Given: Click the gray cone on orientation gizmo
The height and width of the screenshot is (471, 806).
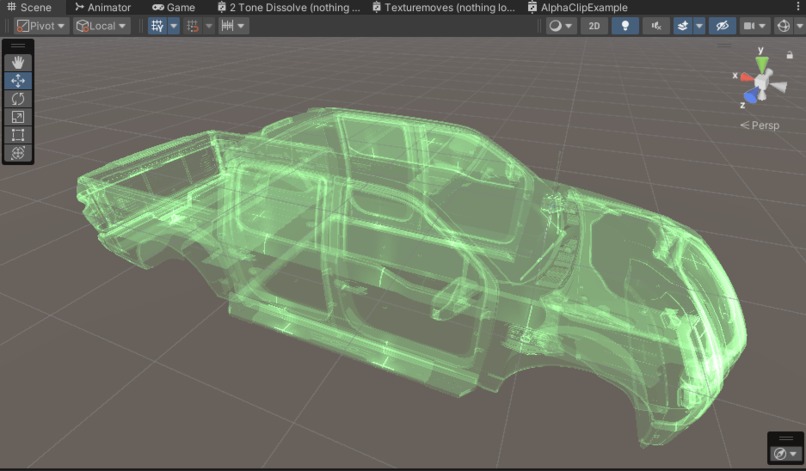Looking at the screenshot, I should coord(779,86).
